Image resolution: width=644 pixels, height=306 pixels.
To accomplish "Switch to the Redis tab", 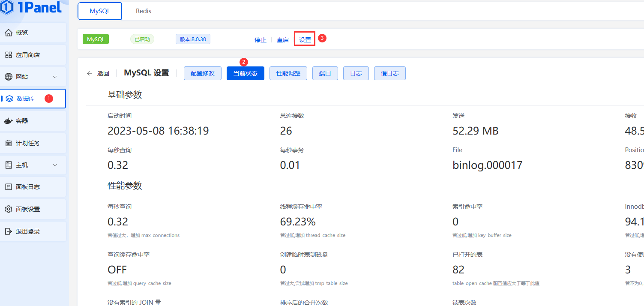I will click(143, 11).
